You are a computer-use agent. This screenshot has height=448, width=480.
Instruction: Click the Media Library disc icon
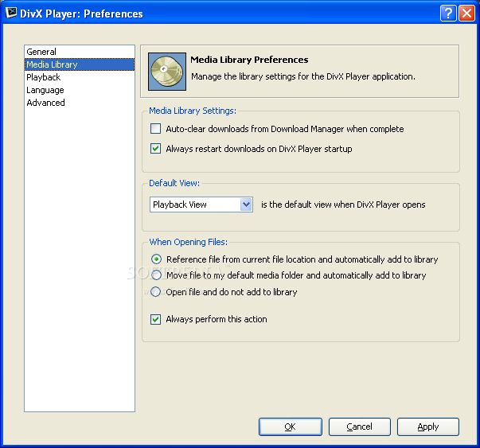pyautogui.click(x=167, y=72)
